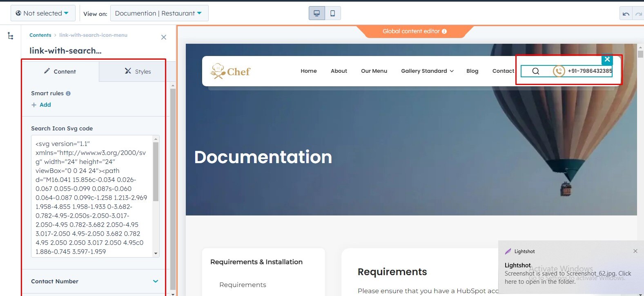Click the redo arrow icon
This screenshot has height=296, width=644.
pyautogui.click(x=638, y=14)
